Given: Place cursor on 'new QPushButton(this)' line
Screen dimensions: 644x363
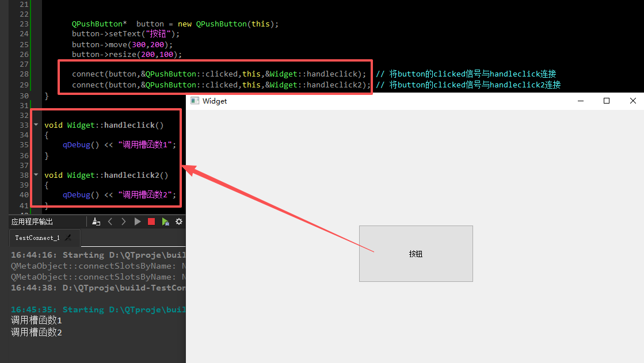Looking at the screenshot, I should point(176,24).
